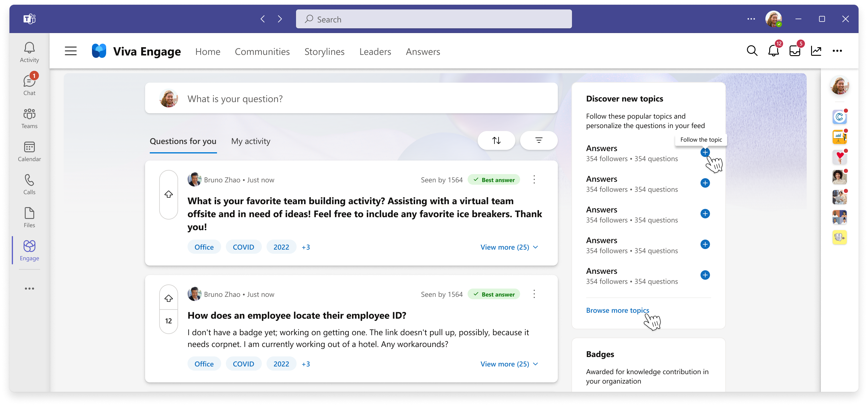Screen dimensions: 868x406
Task: Select the Questions for you tab
Action: 183,141
